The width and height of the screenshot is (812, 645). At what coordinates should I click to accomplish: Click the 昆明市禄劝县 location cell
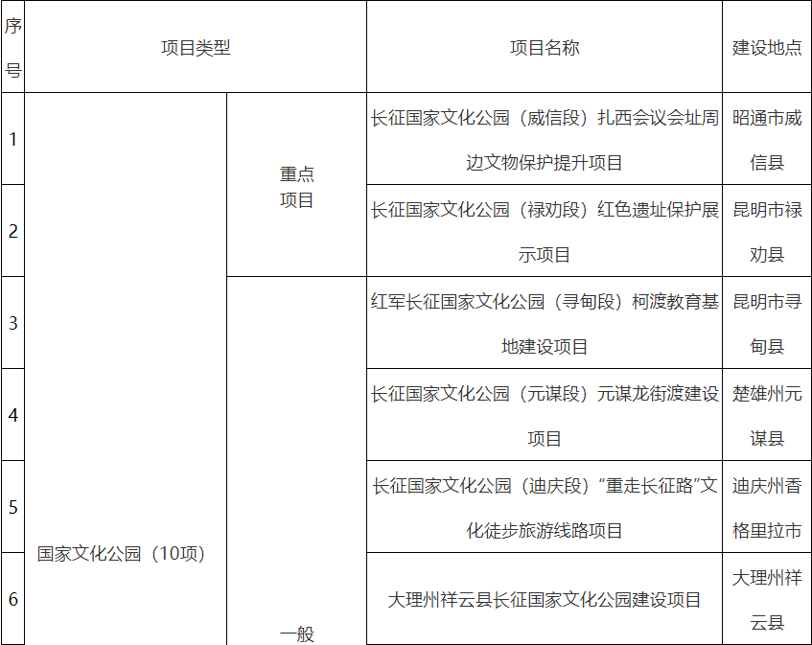tap(766, 232)
